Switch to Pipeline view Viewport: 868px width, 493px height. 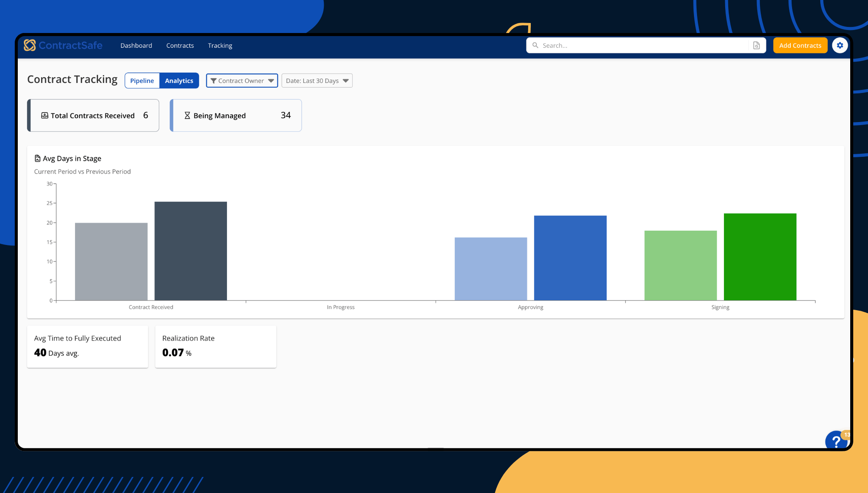pos(142,81)
